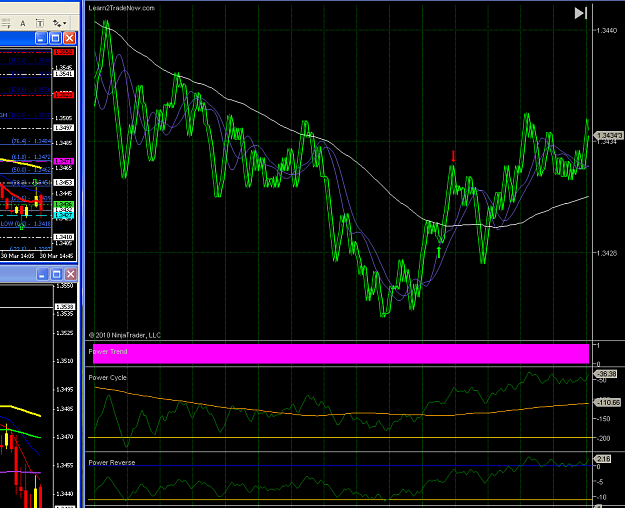This screenshot has height=508, width=625.
Task: Click the 1.3428 price axis label
Action: [607, 253]
